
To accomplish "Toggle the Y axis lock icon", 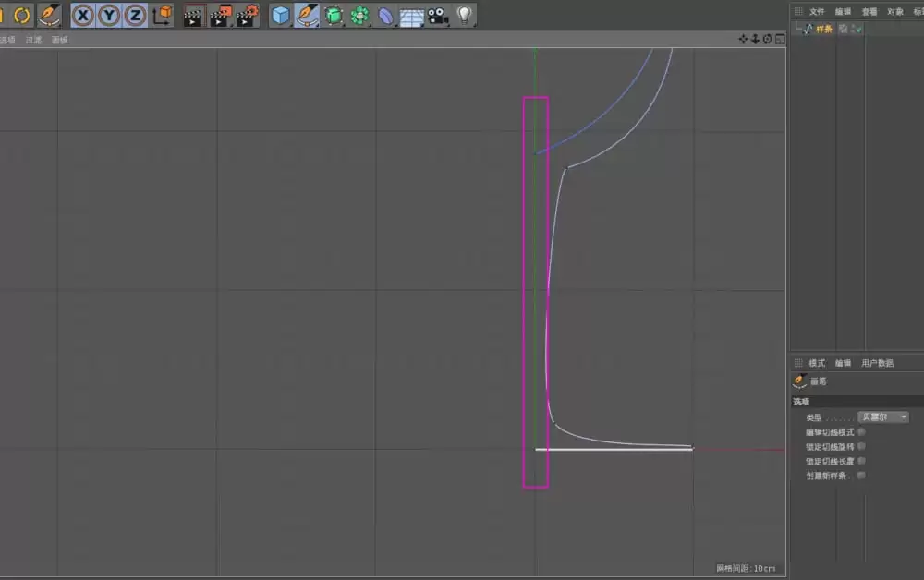I will (108, 15).
